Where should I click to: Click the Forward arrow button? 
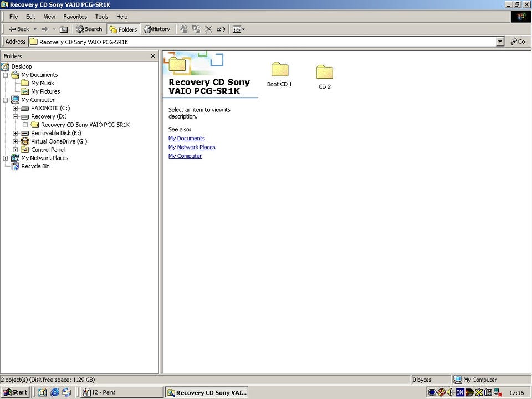44,29
